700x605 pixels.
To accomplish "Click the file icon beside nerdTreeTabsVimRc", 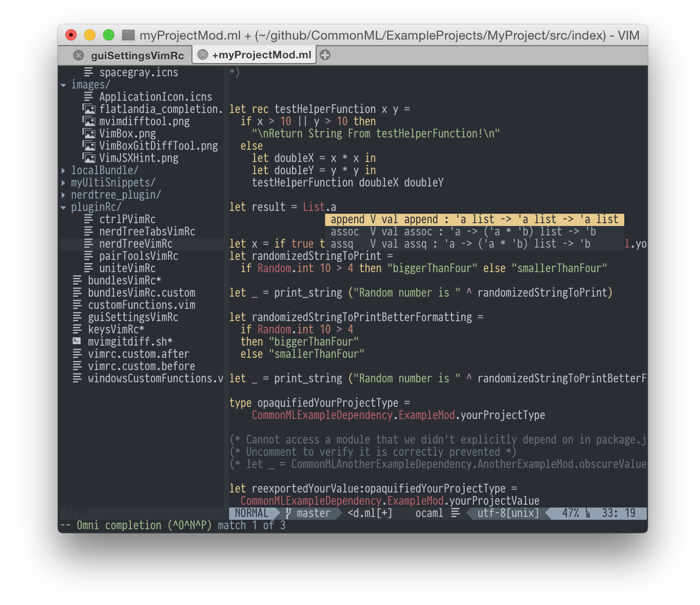I will (88, 231).
